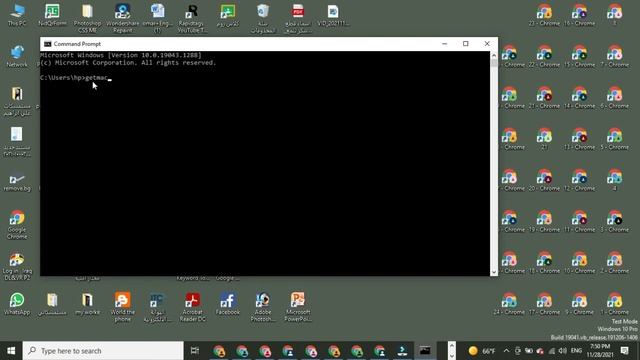Open the network icon in system tray

pos(551,351)
